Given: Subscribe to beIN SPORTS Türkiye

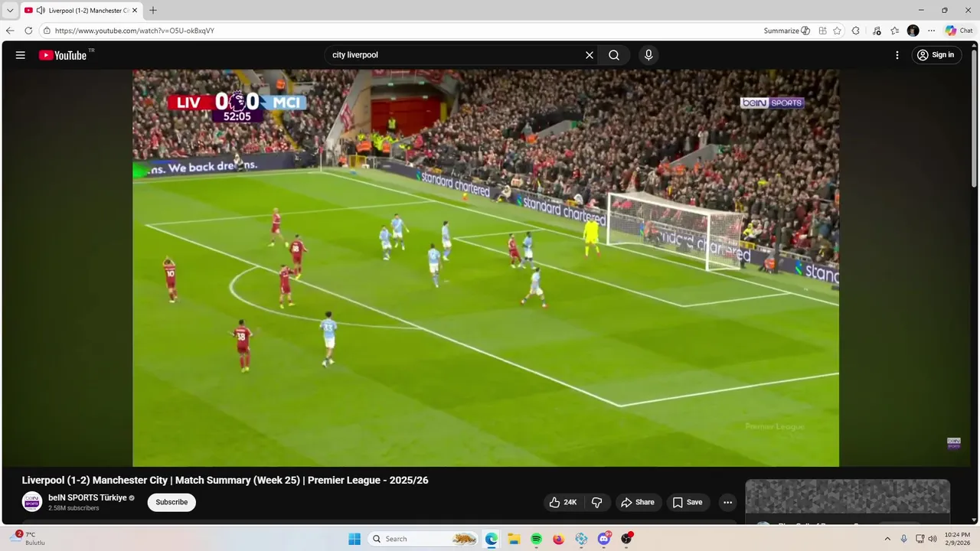Looking at the screenshot, I should point(171,502).
